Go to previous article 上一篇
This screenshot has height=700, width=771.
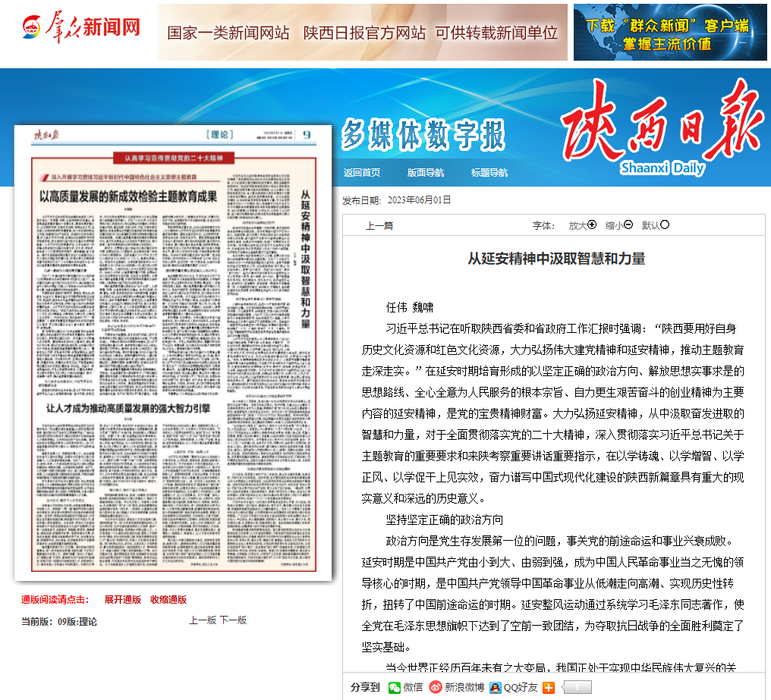pyautogui.click(x=379, y=226)
